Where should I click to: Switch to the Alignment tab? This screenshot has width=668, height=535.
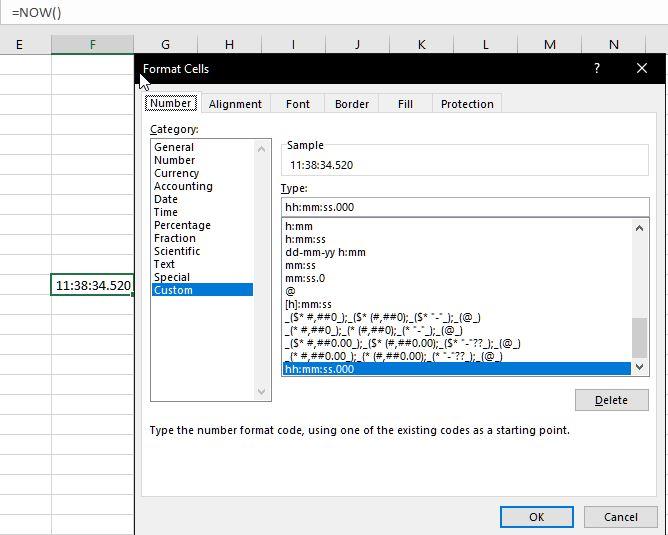(x=235, y=104)
